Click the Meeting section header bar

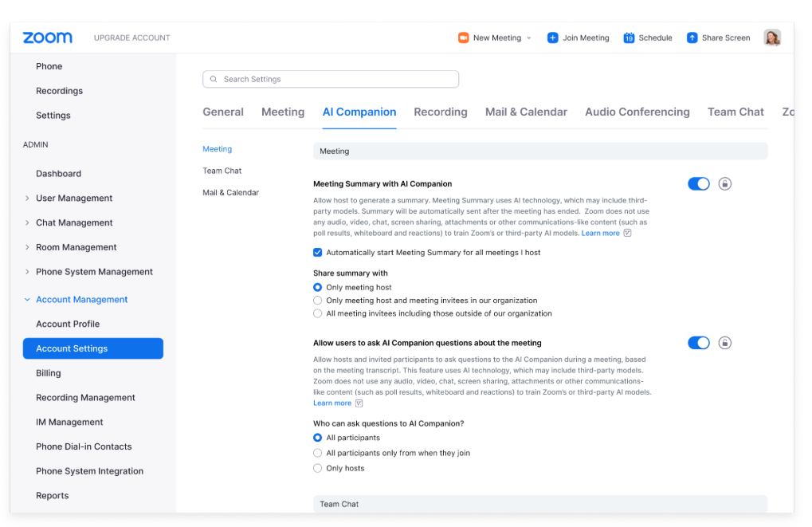(540, 151)
